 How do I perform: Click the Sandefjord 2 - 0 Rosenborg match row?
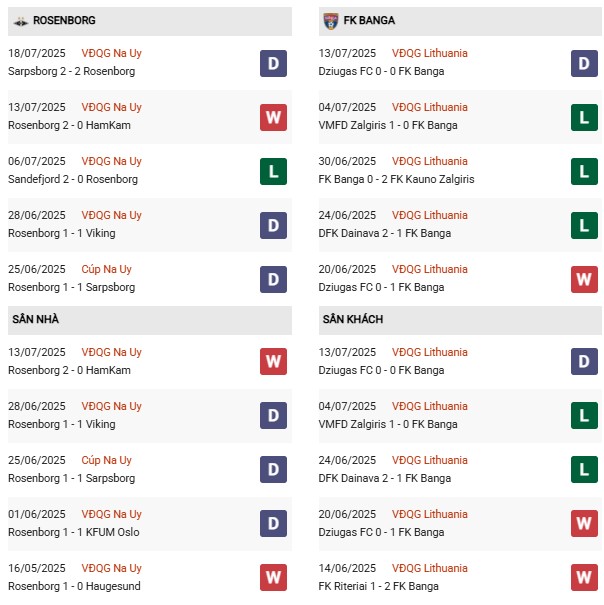coord(73,179)
